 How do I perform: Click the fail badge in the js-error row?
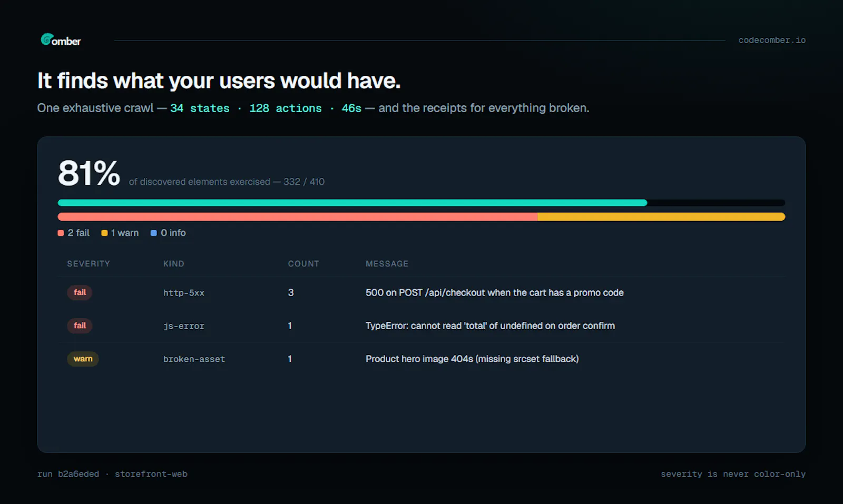click(80, 325)
